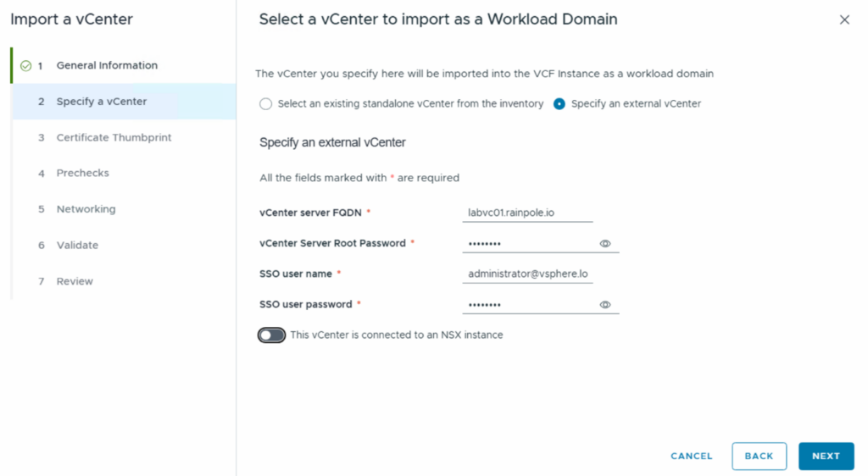Open step 5 Networking
Screen dimensions: 868x476
click(86, 209)
